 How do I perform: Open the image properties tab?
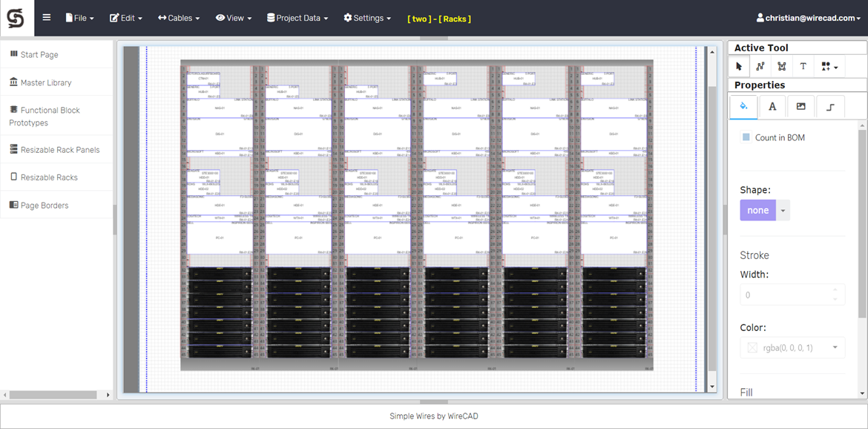tap(800, 107)
